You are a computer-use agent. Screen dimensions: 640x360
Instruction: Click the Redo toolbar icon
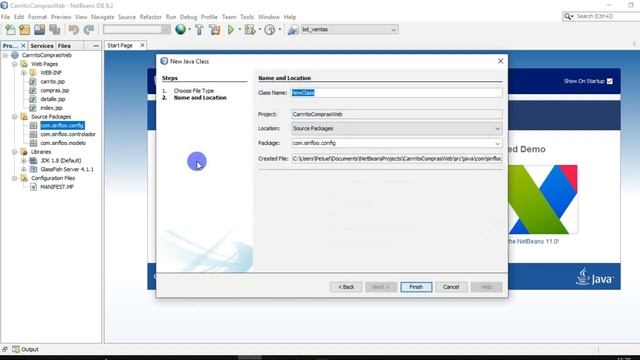pyautogui.click(x=89, y=29)
